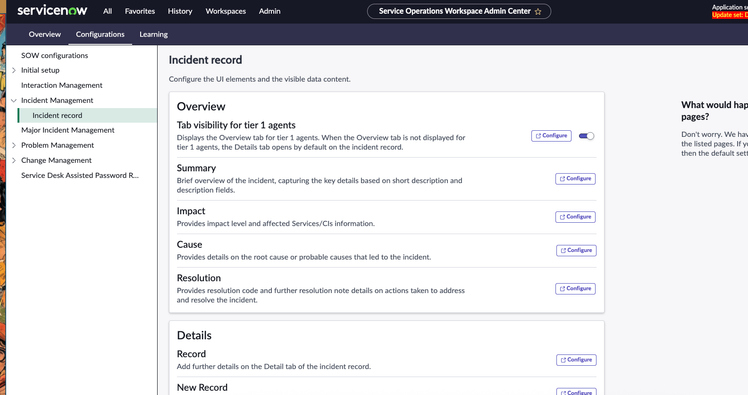Click the Resolution setting title
This screenshot has width=748, height=395.
point(199,278)
